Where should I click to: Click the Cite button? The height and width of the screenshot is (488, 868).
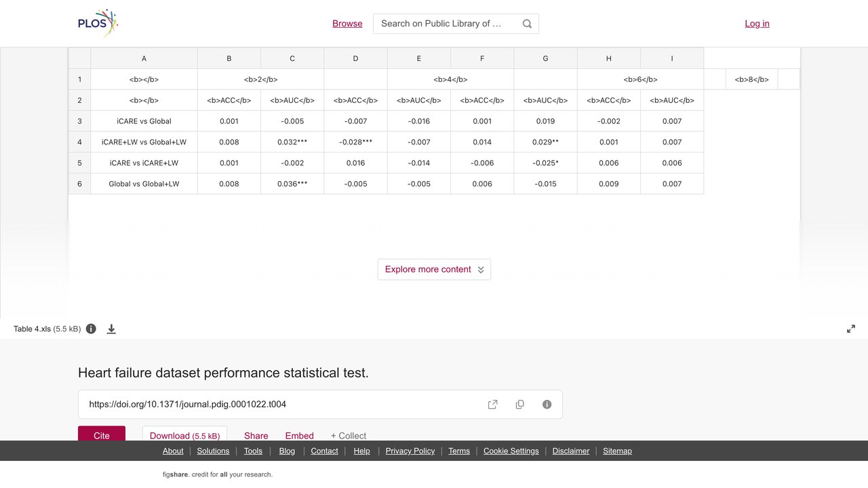[102, 434]
